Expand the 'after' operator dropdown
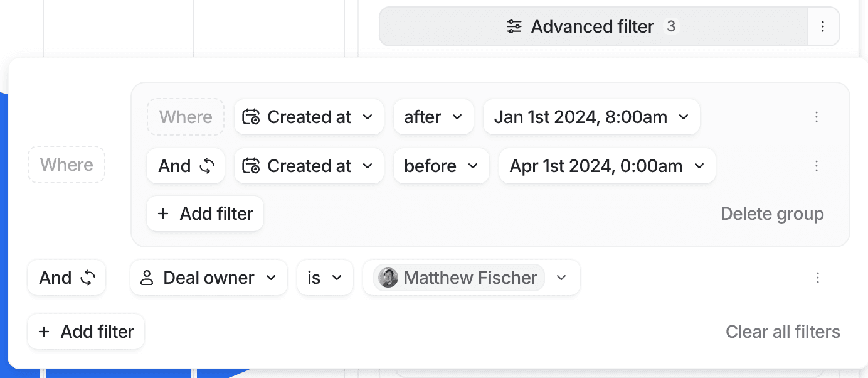 click(x=433, y=117)
